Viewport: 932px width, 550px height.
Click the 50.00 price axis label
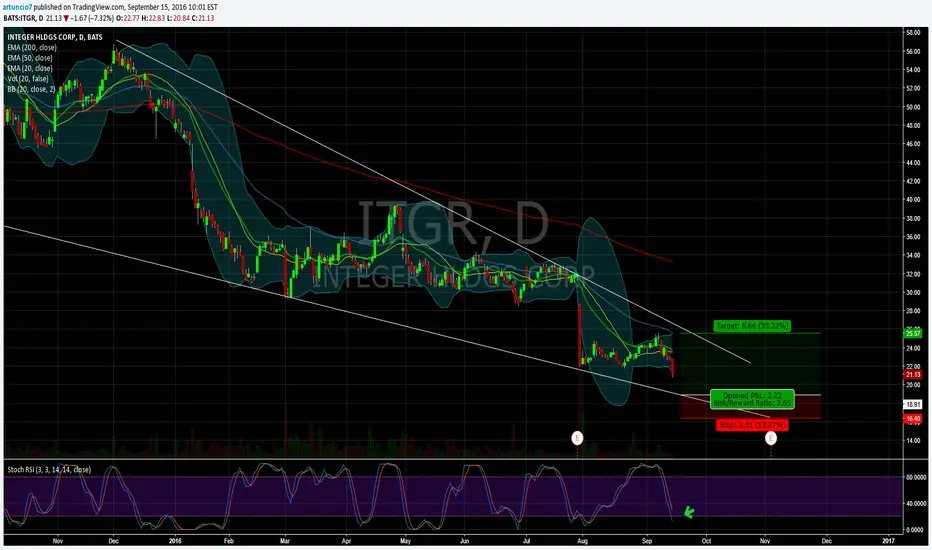913,107
